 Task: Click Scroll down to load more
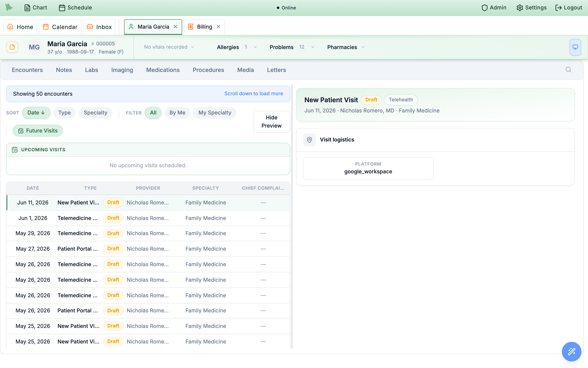pyautogui.click(x=253, y=94)
